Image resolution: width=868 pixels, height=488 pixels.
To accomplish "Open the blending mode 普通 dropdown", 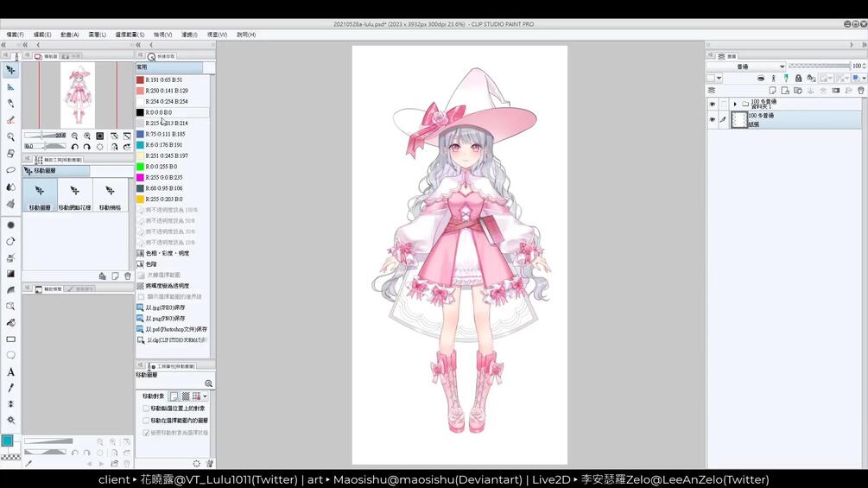I will point(745,67).
